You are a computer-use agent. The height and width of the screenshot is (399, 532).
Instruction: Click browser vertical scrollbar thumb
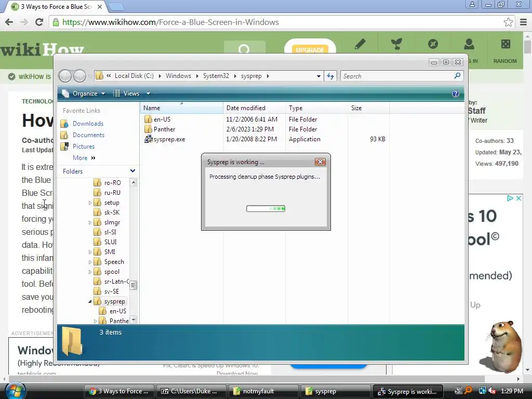point(527,46)
